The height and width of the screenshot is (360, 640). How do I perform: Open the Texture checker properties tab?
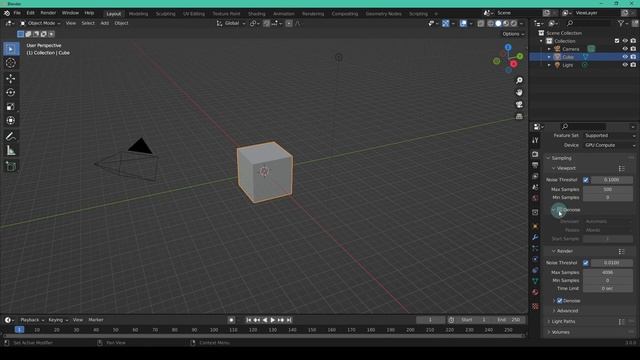pyautogui.click(x=535, y=306)
